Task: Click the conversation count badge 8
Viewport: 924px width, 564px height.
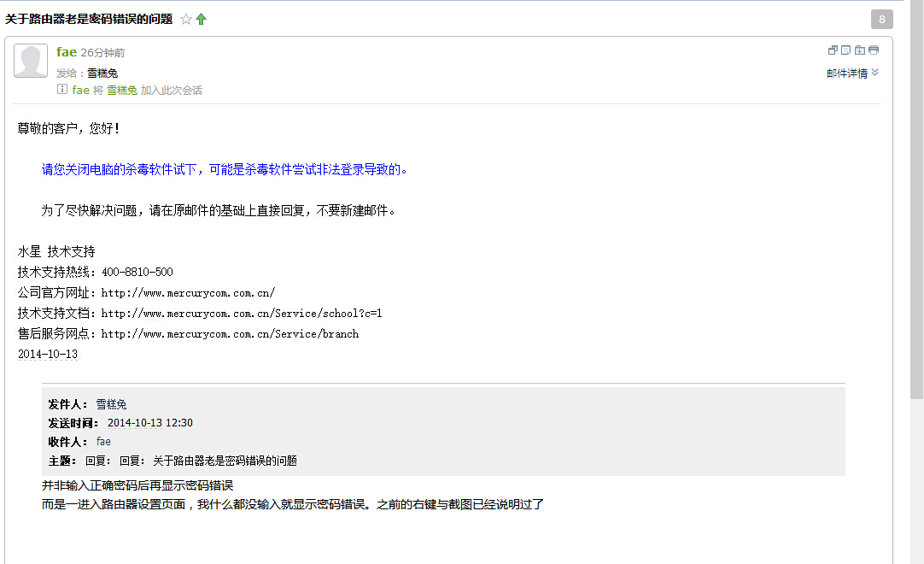Action: pos(881,19)
